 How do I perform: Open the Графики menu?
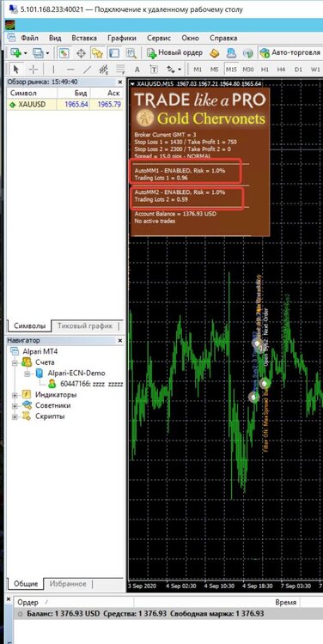122,38
